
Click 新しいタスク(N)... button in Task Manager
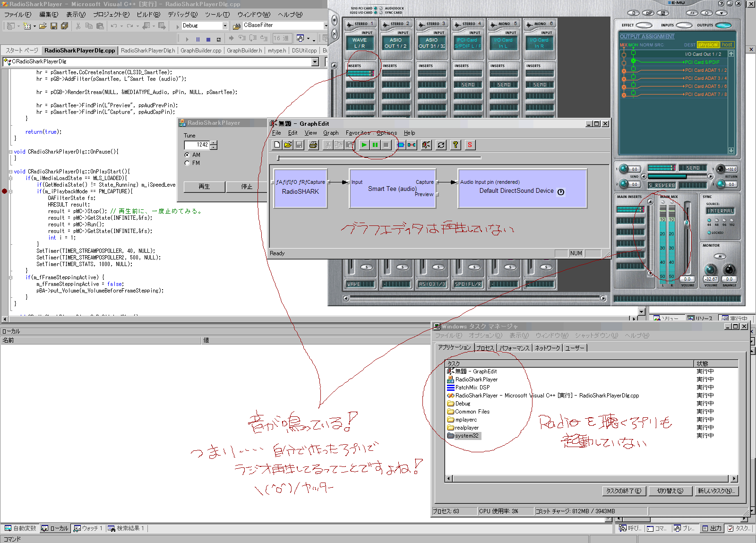(x=716, y=491)
